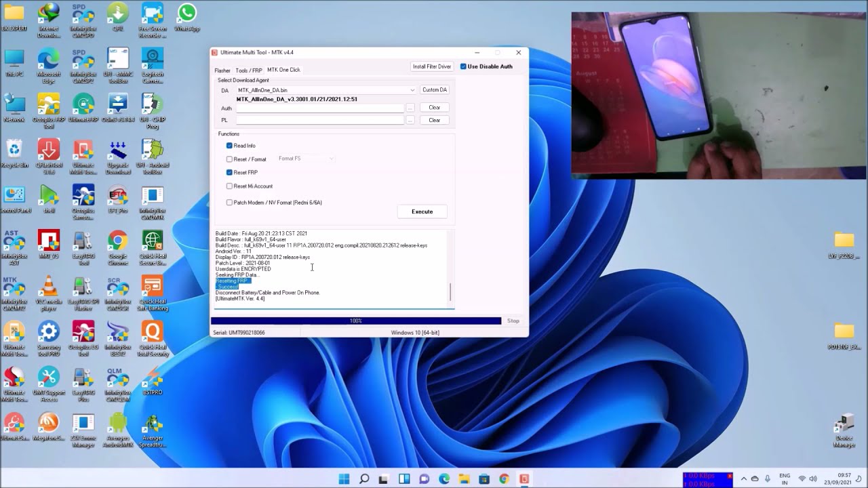Open taskbar Search icon
The width and height of the screenshot is (868, 488).
[x=364, y=479]
